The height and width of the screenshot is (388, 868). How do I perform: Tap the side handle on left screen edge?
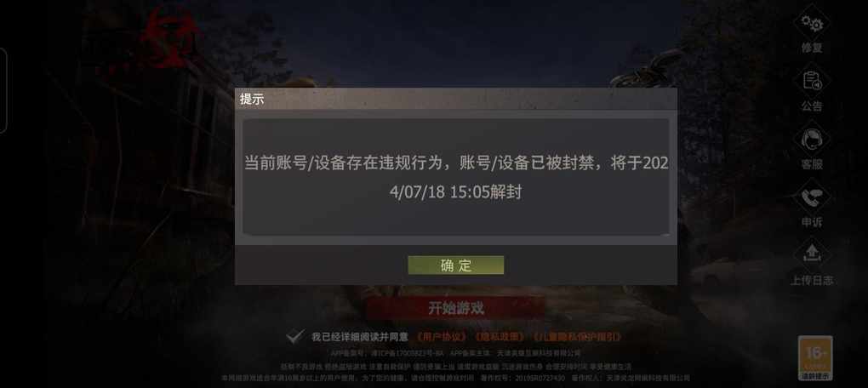coord(3,90)
